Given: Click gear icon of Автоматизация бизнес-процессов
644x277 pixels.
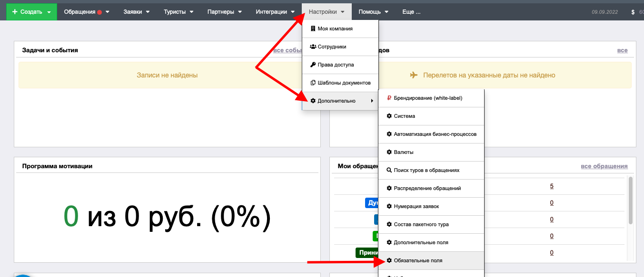Looking at the screenshot, I should (x=389, y=134).
